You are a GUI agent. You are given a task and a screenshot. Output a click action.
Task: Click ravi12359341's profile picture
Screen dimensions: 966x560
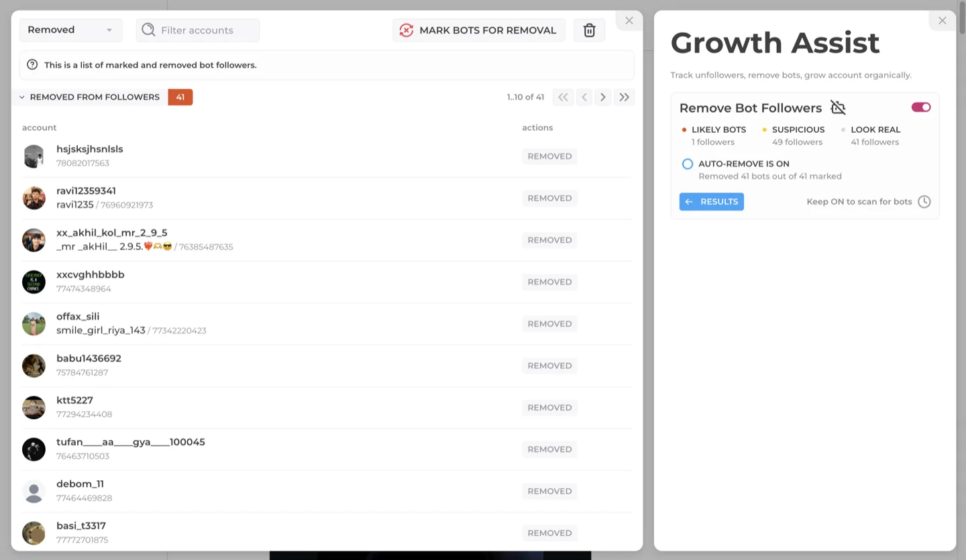point(34,198)
